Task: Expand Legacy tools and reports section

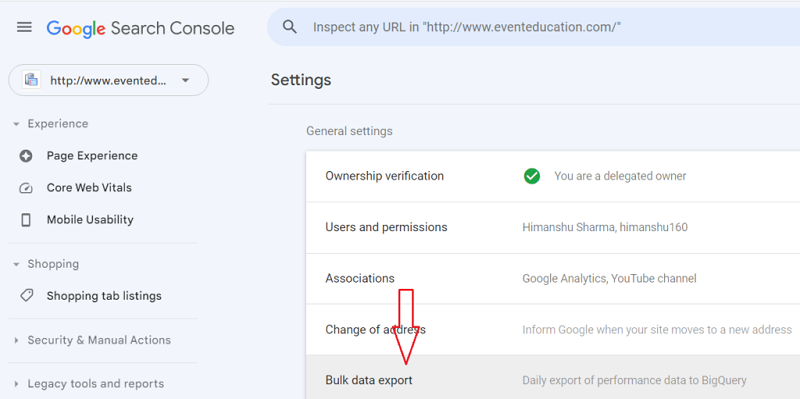Action: coord(89,384)
